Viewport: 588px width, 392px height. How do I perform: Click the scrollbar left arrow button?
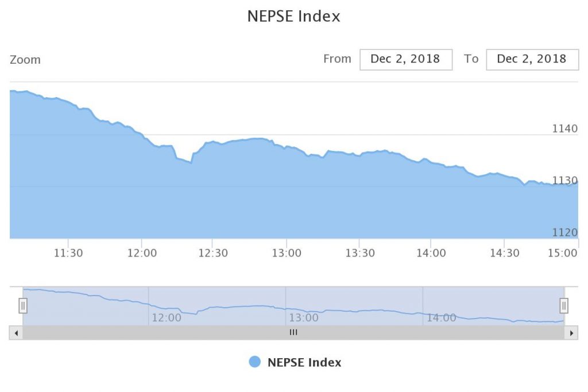[x=16, y=333]
